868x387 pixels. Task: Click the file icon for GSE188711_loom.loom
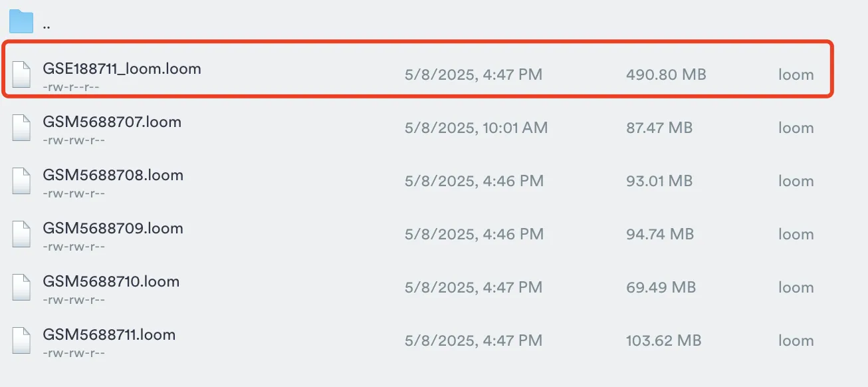(x=22, y=74)
